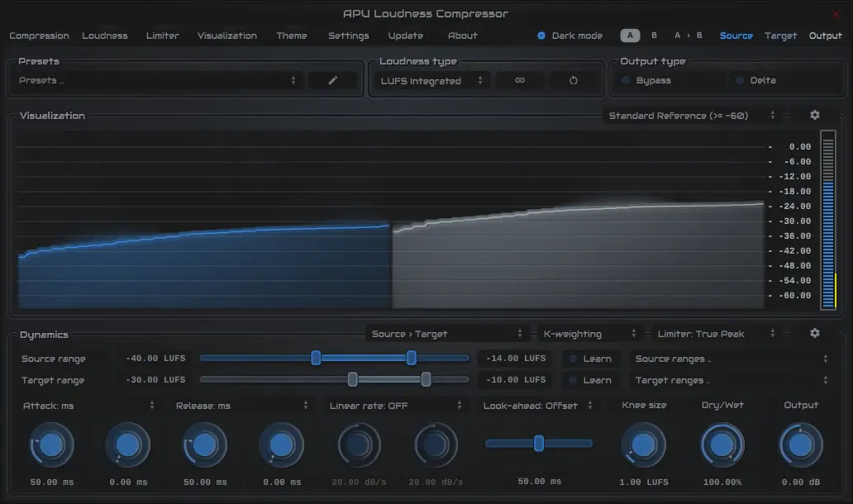Image resolution: width=853 pixels, height=504 pixels.
Task: Click the link icon in Loudness type
Action: (x=520, y=80)
